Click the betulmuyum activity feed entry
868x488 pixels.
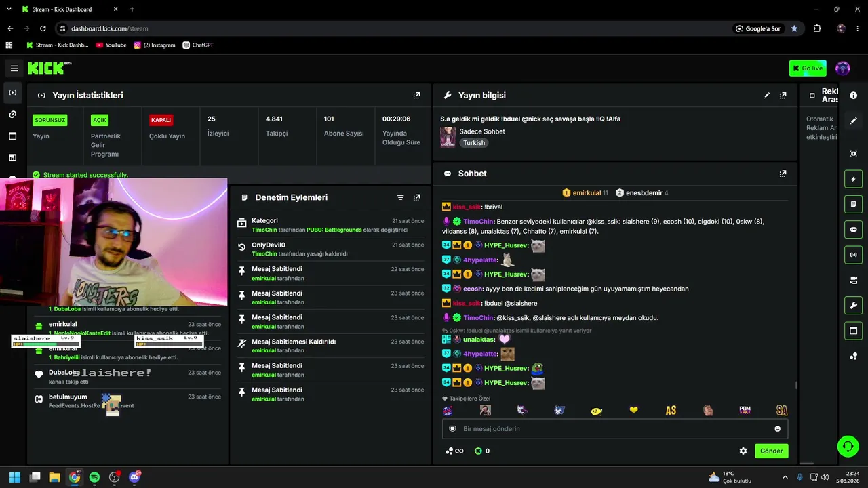point(127,401)
